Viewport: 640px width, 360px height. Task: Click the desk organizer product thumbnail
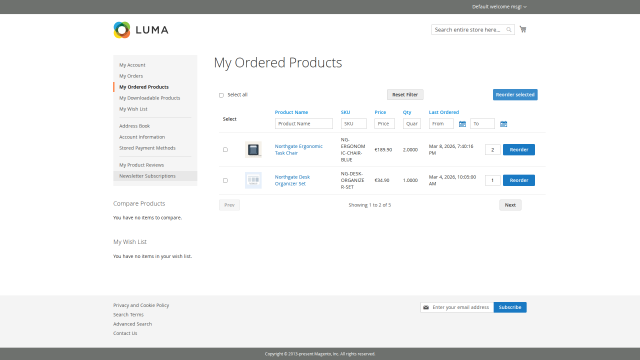pos(253,180)
